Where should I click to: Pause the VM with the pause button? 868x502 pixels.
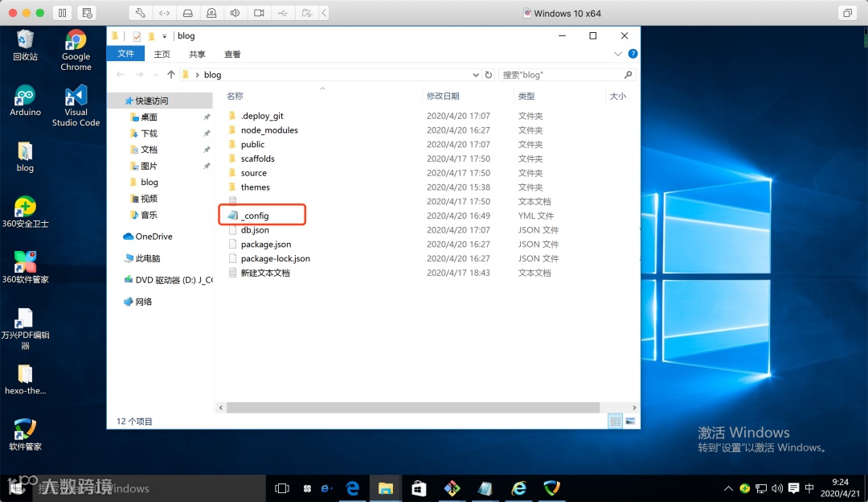(62, 13)
